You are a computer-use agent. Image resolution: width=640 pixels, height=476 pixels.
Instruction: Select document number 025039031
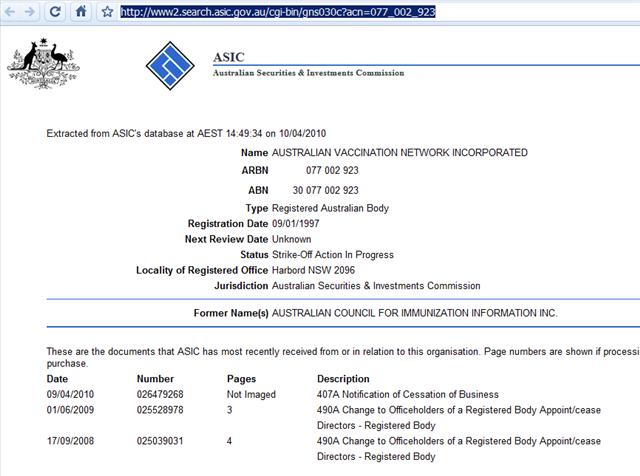[x=162, y=441]
